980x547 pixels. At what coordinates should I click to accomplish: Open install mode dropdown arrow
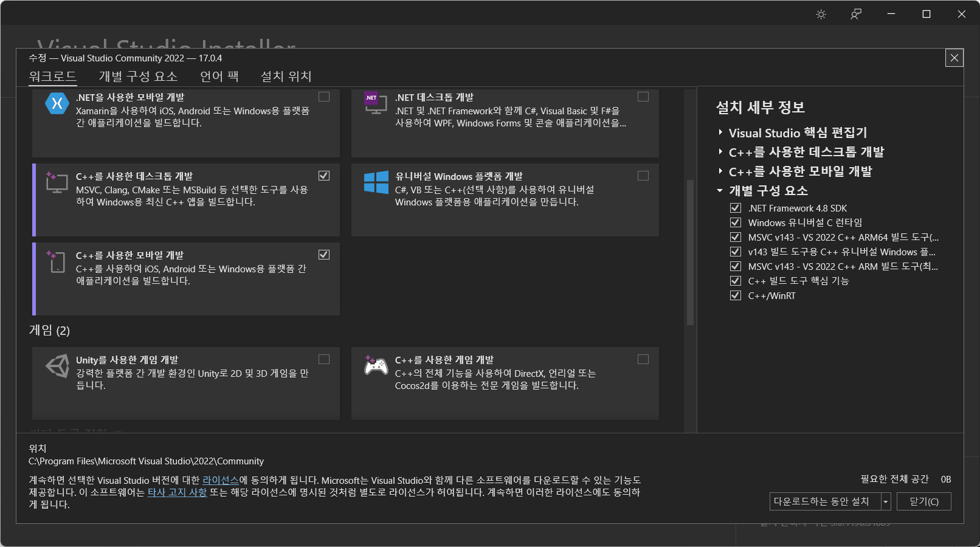[886, 501]
